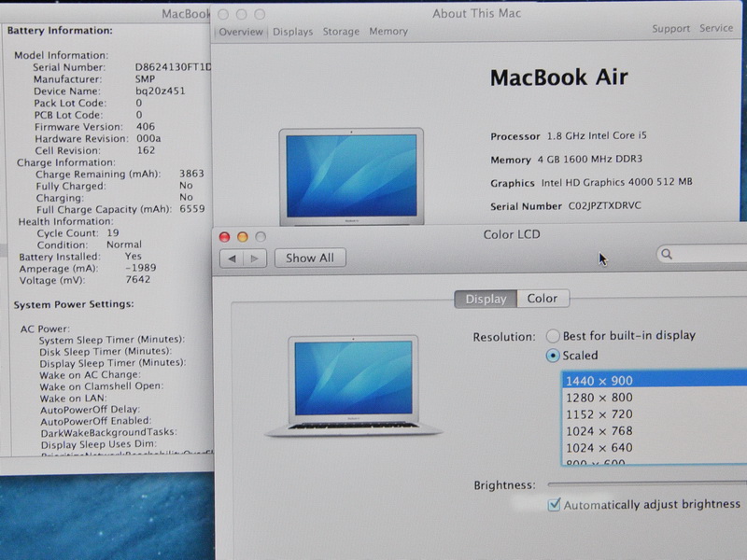Open the Displays tab in About This Mac
The image size is (747, 560).
[292, 32]
